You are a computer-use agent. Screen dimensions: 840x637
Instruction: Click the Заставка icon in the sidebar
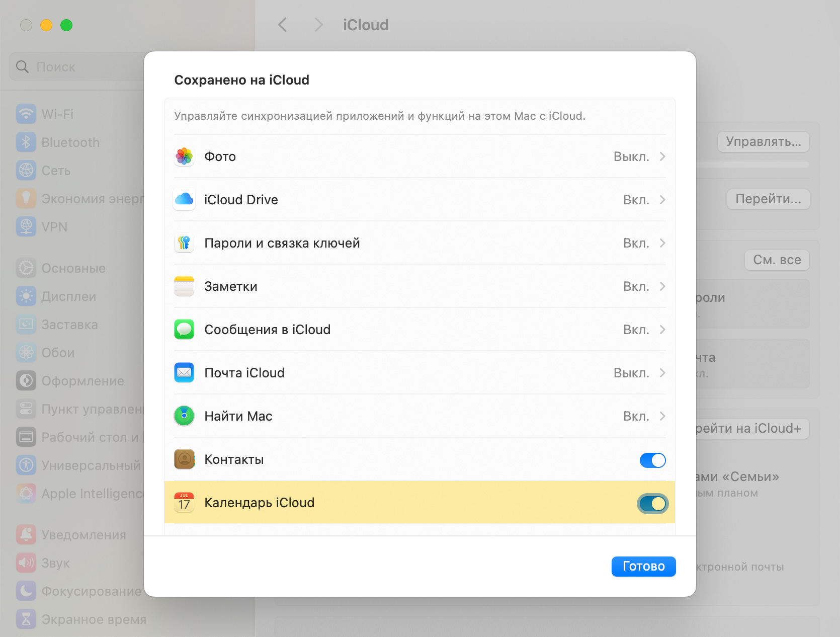pyautogui.click(x=26, y=325)
